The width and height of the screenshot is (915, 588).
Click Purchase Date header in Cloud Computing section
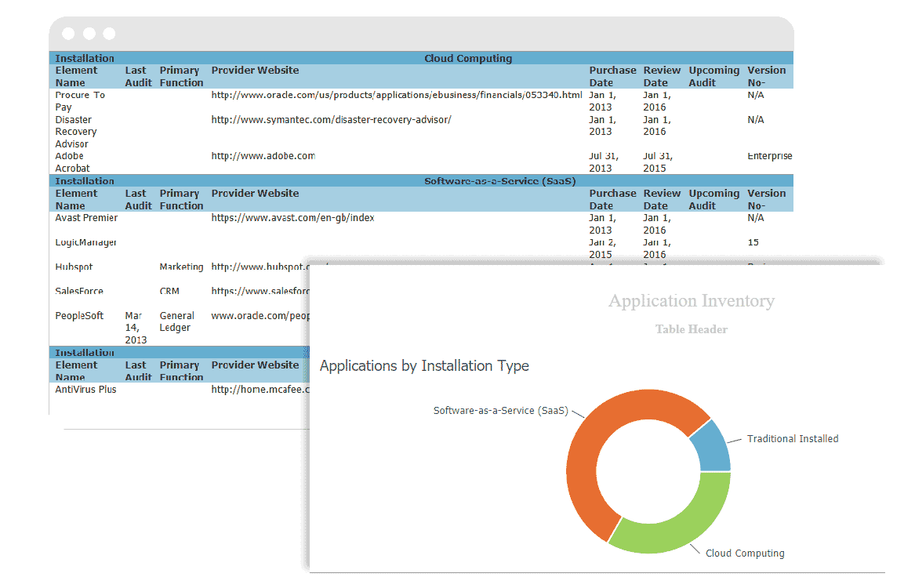tap(612, 76)
